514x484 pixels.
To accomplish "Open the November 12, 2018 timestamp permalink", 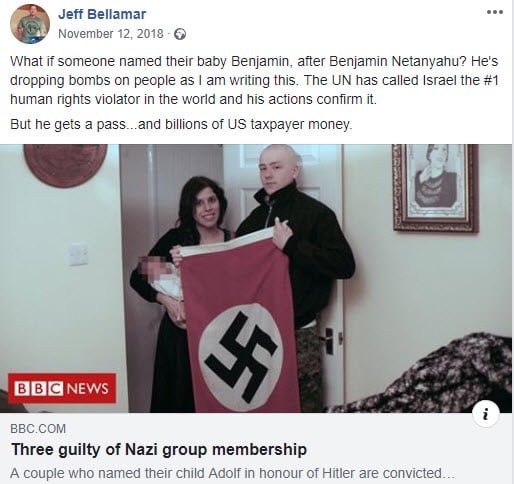I will (x=111, y=34).
